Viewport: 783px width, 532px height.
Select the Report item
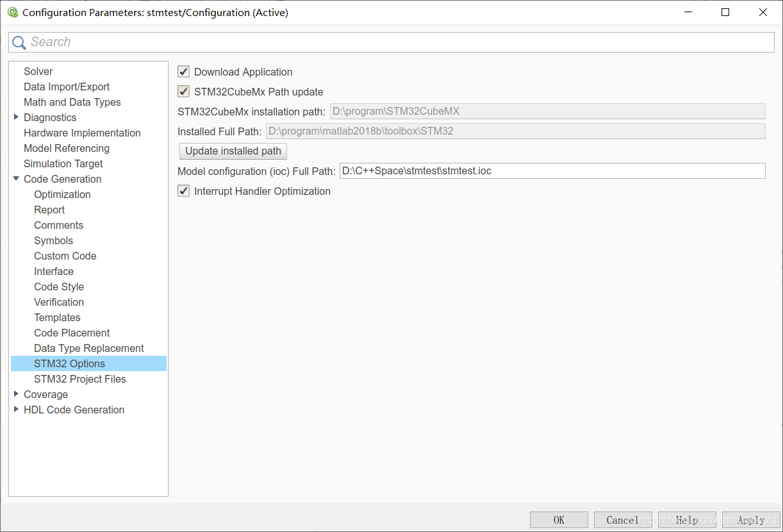(49, 210)
